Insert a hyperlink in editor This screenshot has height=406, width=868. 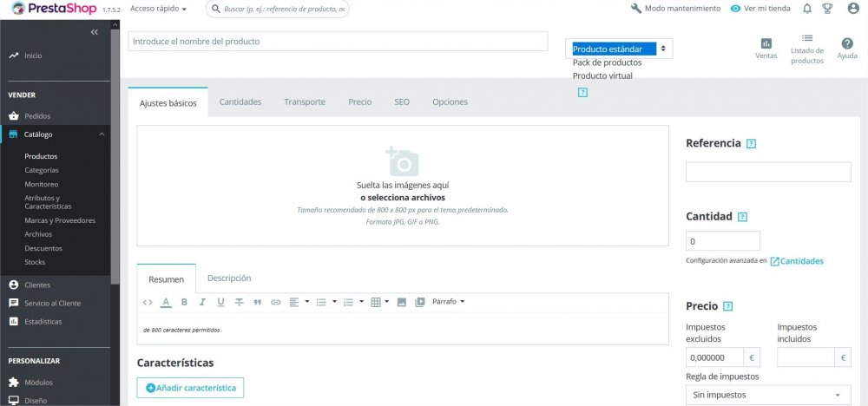276,302
